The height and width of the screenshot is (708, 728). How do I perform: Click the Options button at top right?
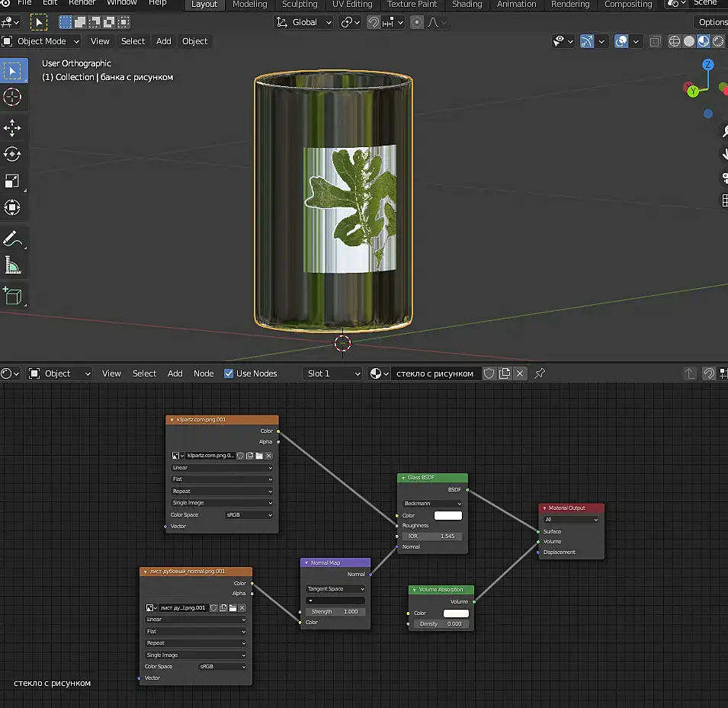pos(712,22)
